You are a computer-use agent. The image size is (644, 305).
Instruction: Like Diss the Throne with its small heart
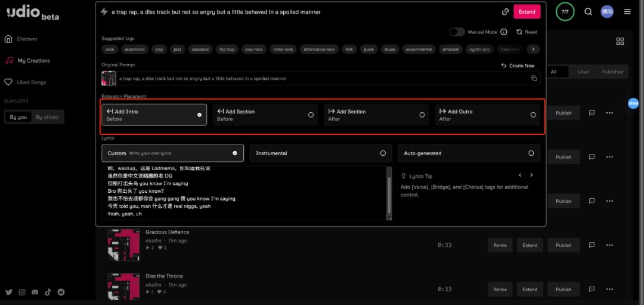[160, 292]
